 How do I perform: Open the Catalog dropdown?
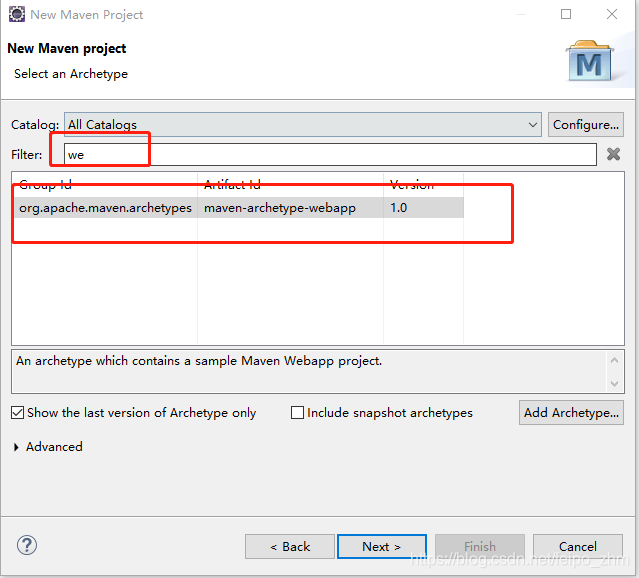(x=303, y=124)
